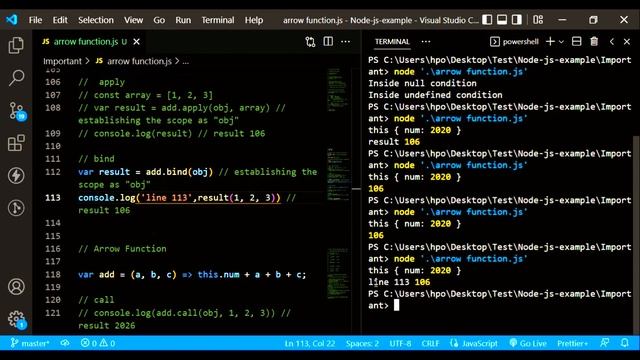The width and height of the screenshot is (640, 360).
Task: Open the Run menu
Action: (183, 20)
